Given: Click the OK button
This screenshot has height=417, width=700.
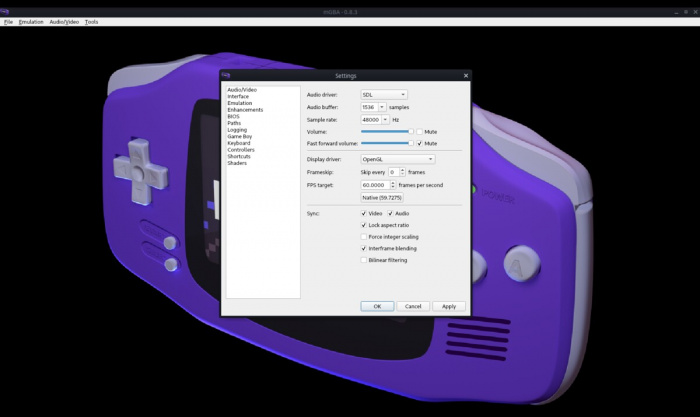Looking at the screenshot, I should coord(377,306).
